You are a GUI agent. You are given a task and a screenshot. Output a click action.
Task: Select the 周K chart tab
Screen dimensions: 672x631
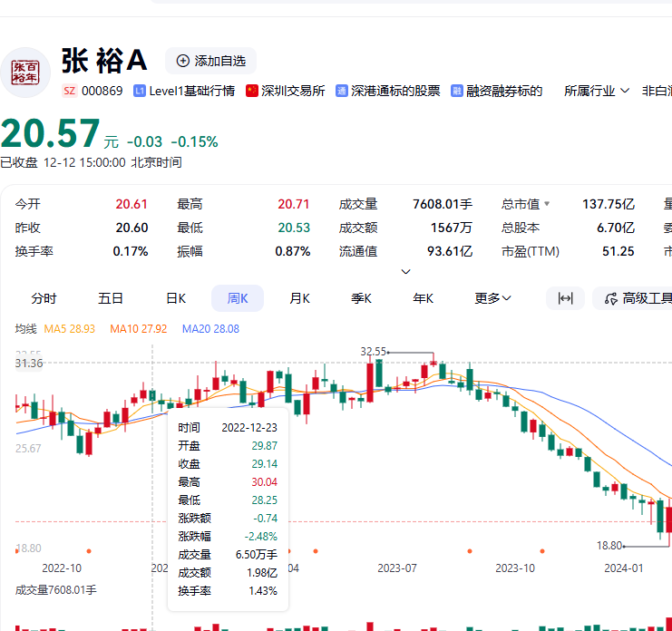(238, 298)
